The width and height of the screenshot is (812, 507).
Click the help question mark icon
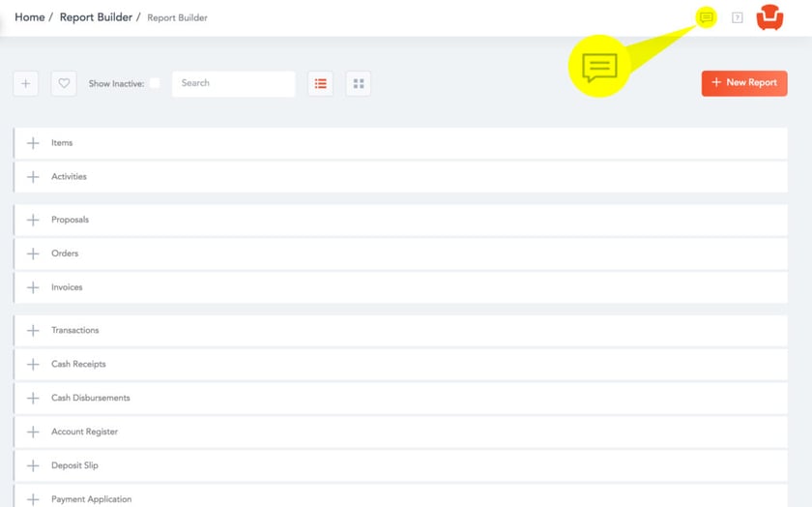(738, 17)
